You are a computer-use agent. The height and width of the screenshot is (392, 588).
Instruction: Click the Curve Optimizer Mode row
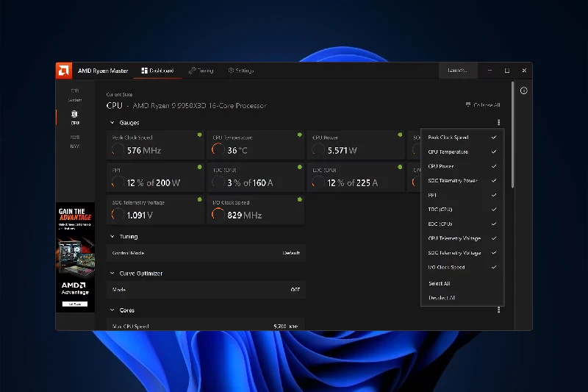206,290
